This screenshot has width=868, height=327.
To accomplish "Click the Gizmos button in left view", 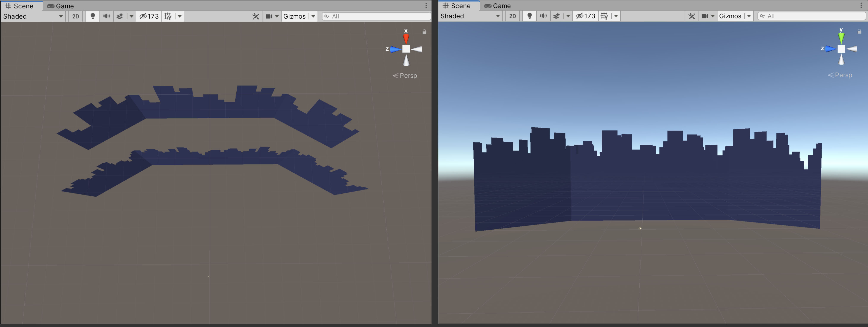I will coord(294,16).
